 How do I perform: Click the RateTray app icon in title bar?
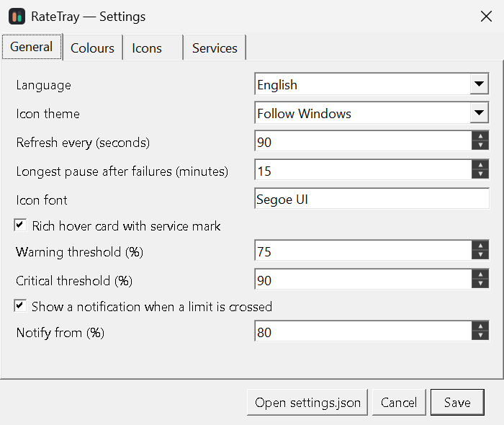(x=17, y=17)
